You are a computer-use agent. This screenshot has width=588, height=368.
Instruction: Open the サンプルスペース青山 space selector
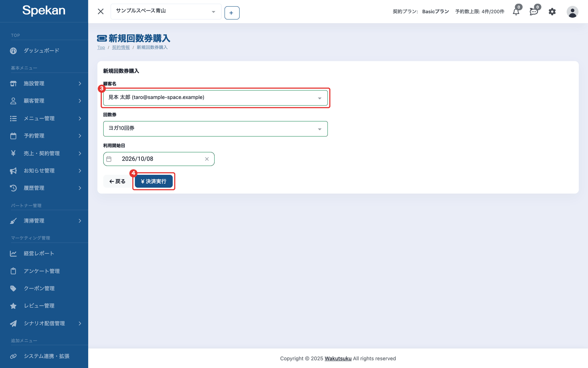(x=166, y=11)
